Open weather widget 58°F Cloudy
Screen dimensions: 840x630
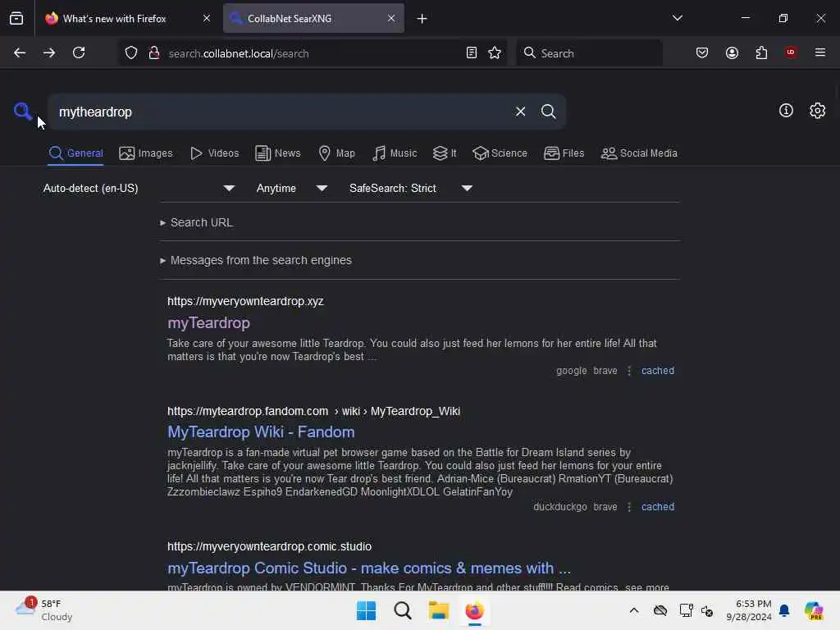tap(44, 610)
